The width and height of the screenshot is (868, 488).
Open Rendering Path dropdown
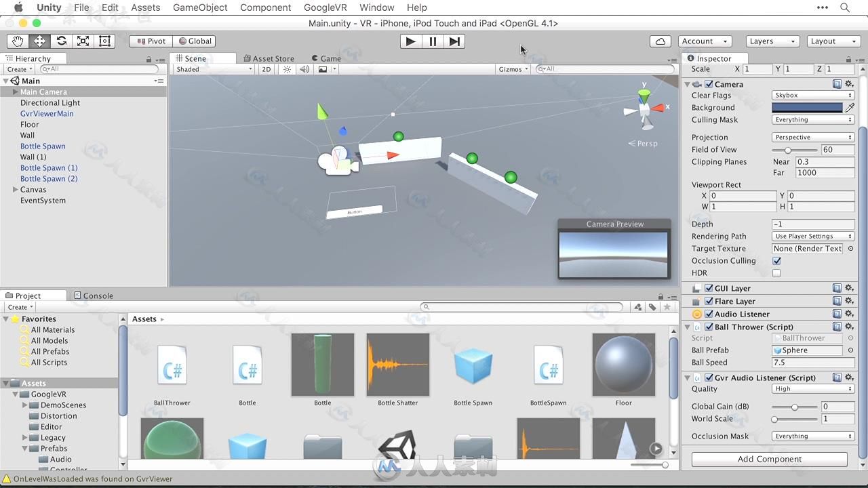(x=813, y=237)
